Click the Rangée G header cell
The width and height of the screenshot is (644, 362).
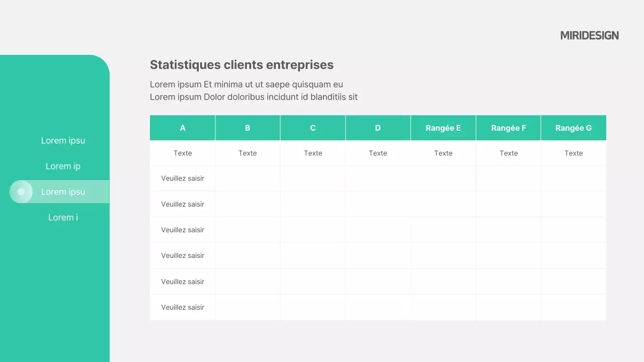pyautogui.click(x=574, y=128)
